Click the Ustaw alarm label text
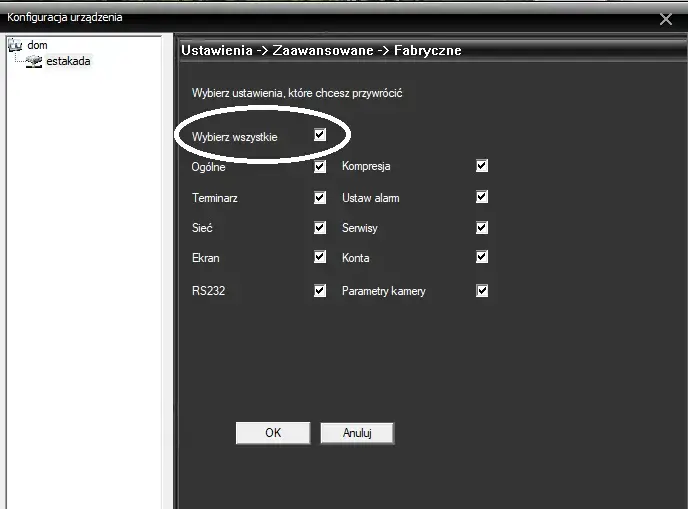The width and height of the screenshot is (688, 509). [x=370, y=198]
